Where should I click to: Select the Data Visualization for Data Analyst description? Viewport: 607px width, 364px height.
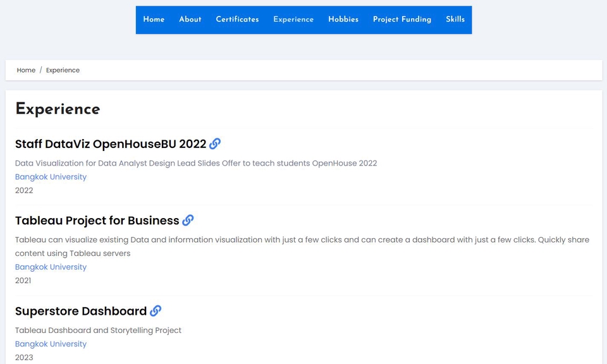pyautogui.click(x=196, y=163)
